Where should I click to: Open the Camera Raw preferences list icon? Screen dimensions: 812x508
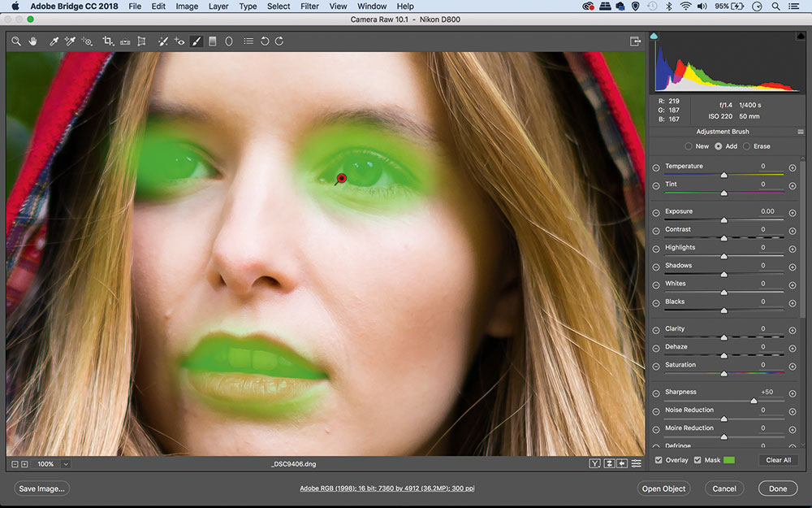(248, 41)
